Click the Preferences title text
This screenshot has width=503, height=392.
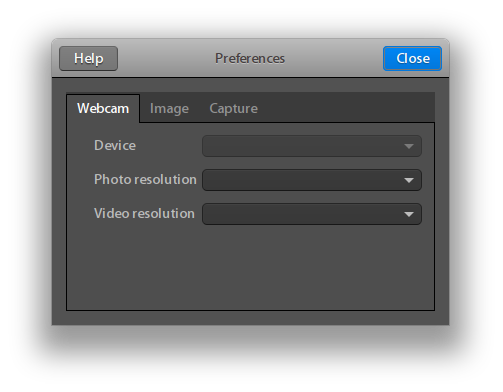[x=250, y=59]
